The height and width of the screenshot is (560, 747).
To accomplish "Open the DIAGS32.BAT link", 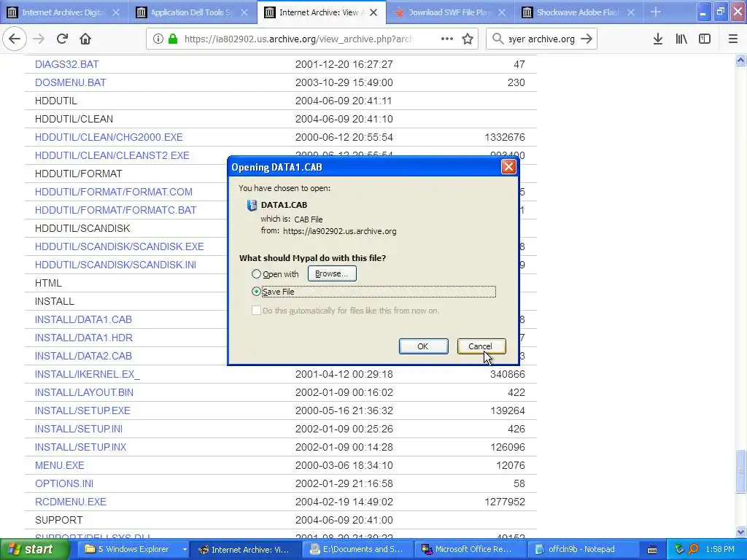I will [66, 64].
